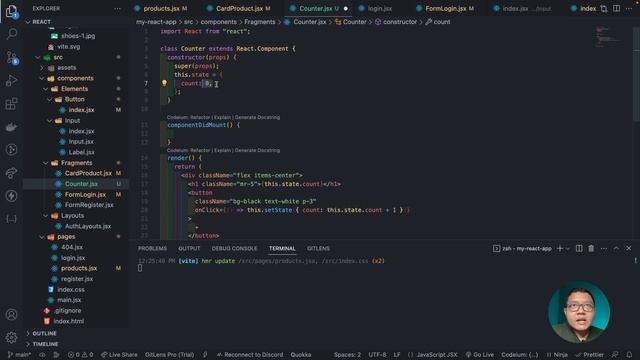Click the code minimap preview
Image resolution: width=640 pixels, height=360 pixels.
coord(608,37)
